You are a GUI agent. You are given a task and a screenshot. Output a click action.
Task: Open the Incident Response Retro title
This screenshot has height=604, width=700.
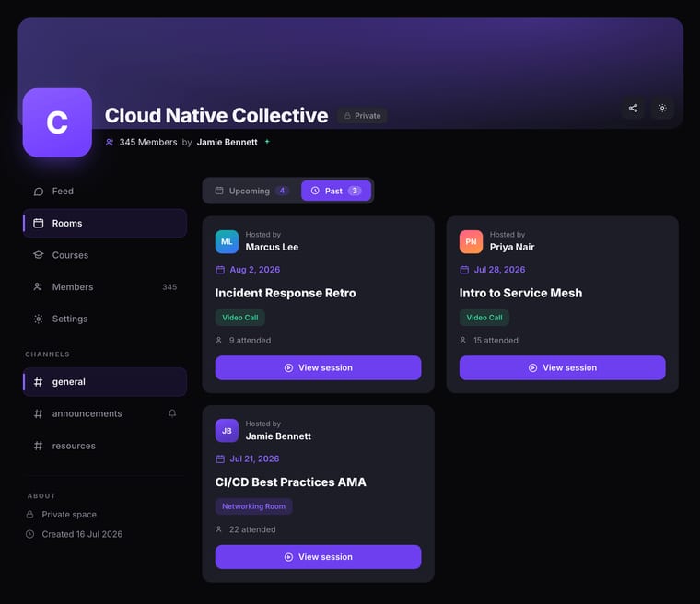coord(286,294)
